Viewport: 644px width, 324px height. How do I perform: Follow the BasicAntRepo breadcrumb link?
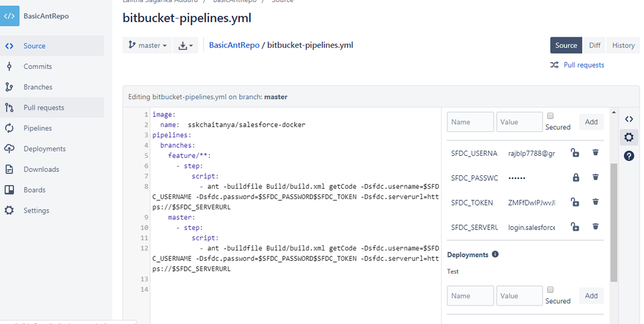pos(234,45)
